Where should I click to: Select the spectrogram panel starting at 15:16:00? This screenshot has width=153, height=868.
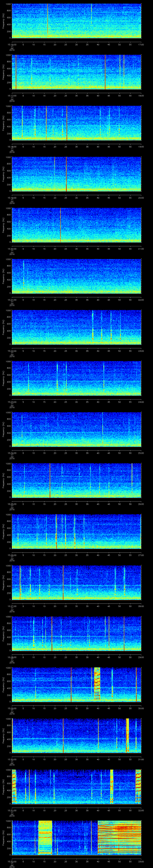pyautogui.click(x=76, y=21)
